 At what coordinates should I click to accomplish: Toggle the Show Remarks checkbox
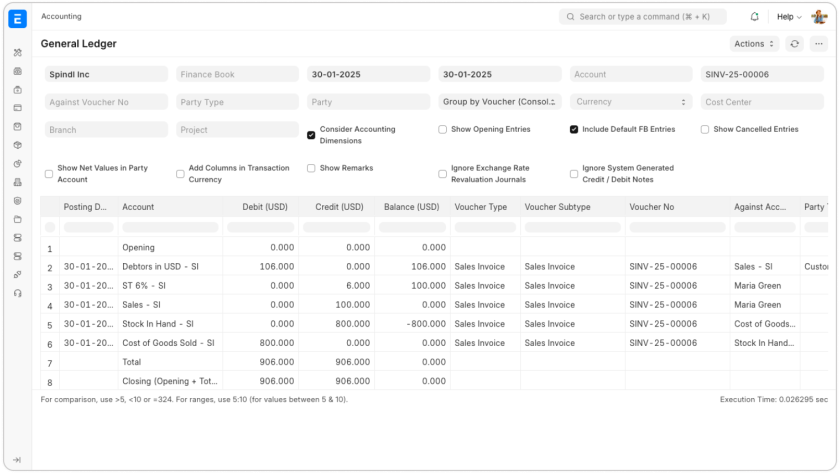click(x=311, y=168)
